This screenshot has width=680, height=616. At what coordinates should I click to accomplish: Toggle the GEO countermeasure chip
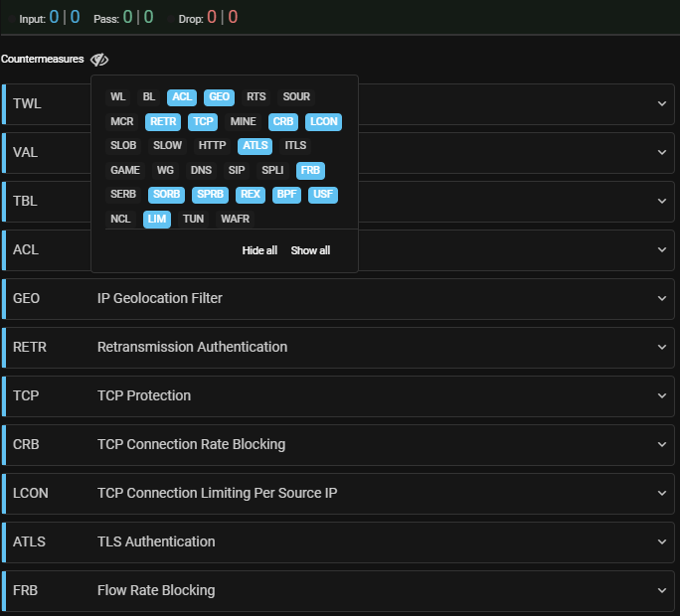point(219,97)
